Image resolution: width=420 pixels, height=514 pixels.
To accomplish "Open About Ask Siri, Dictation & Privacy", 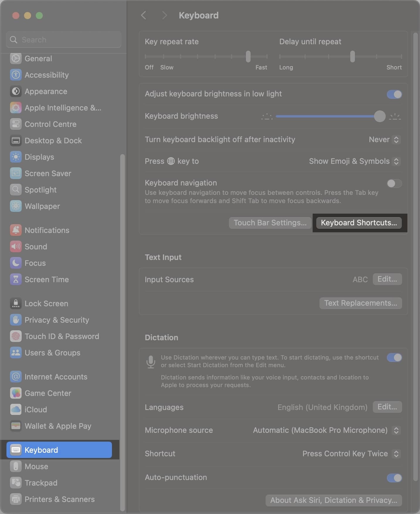I will (x=334, y=500).
